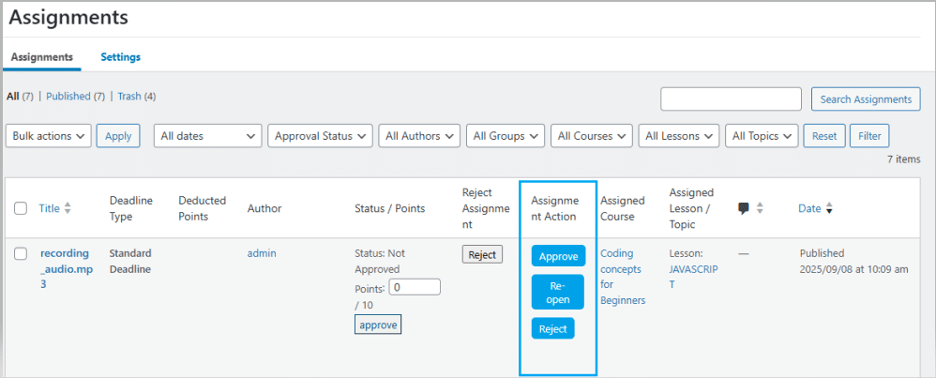This screenshot has width=936, height=378.
Task: Click the Date column sort arrow
Action: [x=829, y=209]
